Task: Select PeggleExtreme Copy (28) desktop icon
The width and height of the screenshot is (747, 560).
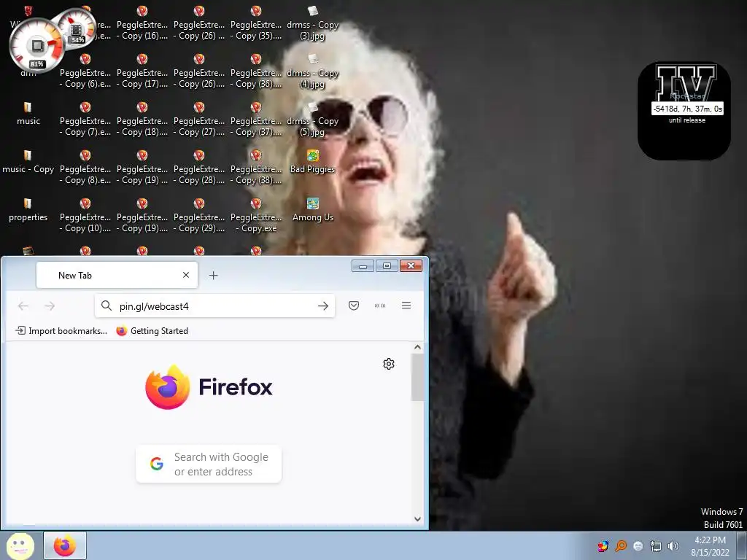Action: 199,167
